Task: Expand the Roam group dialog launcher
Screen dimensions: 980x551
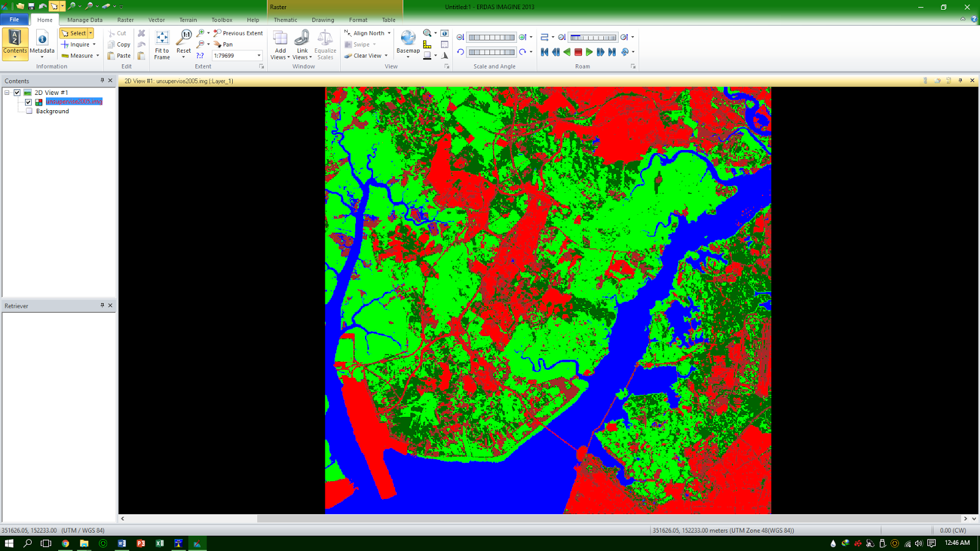Action: (x=633, y=66)
